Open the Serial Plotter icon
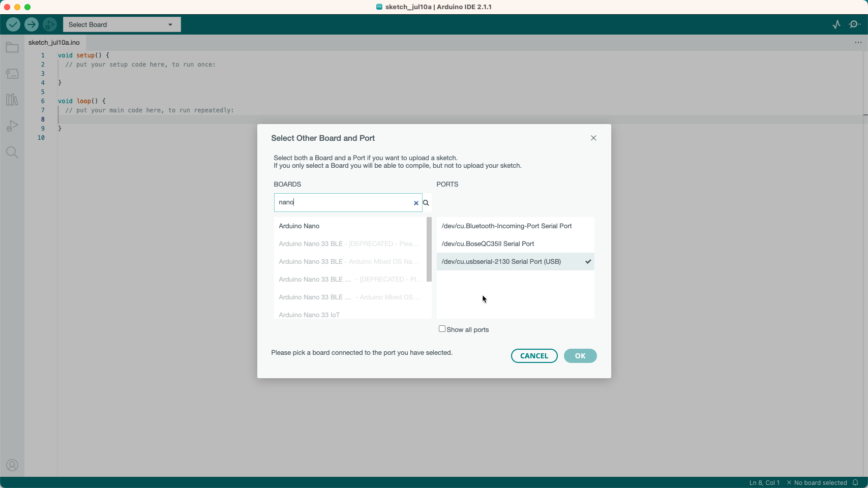Viewport: 868px width, 488px height. pyautogui.click(x=836, y=24)
